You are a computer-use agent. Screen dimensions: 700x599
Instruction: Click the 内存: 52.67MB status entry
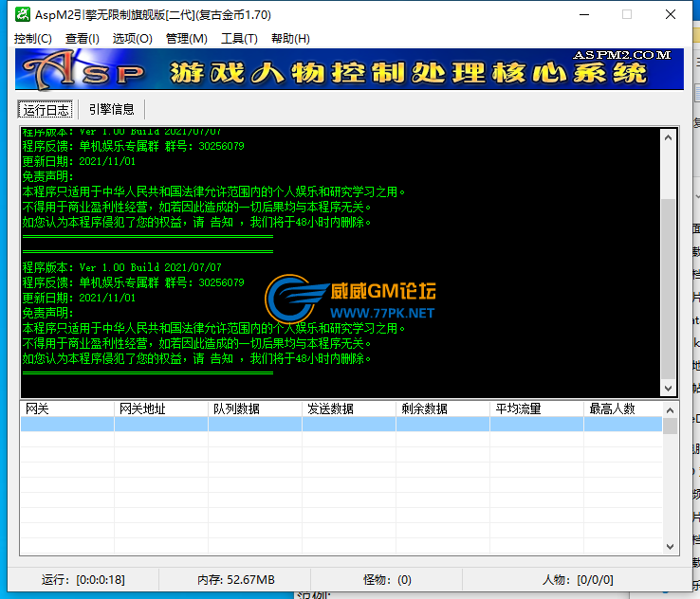point(236,579)
